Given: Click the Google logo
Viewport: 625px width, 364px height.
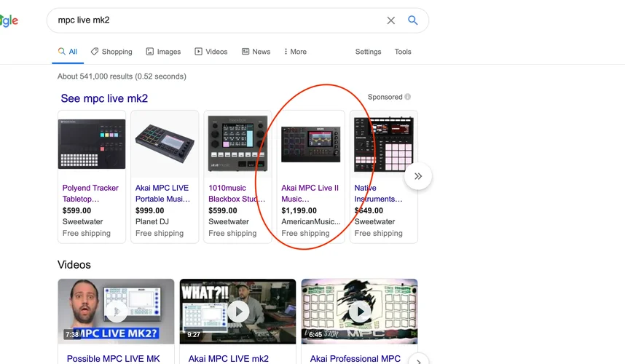Looking at the screenshot, I should coord(9,21).
